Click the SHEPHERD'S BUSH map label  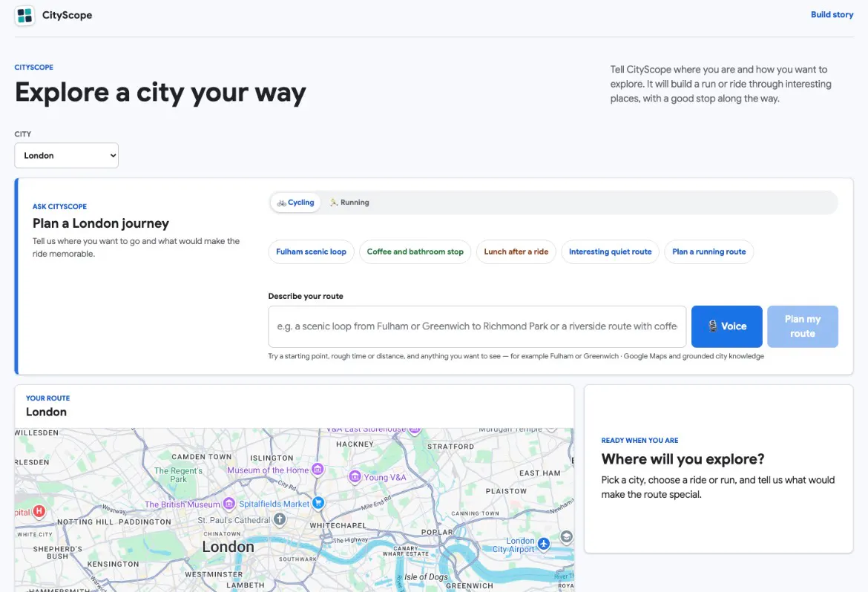tap(58, 553)
